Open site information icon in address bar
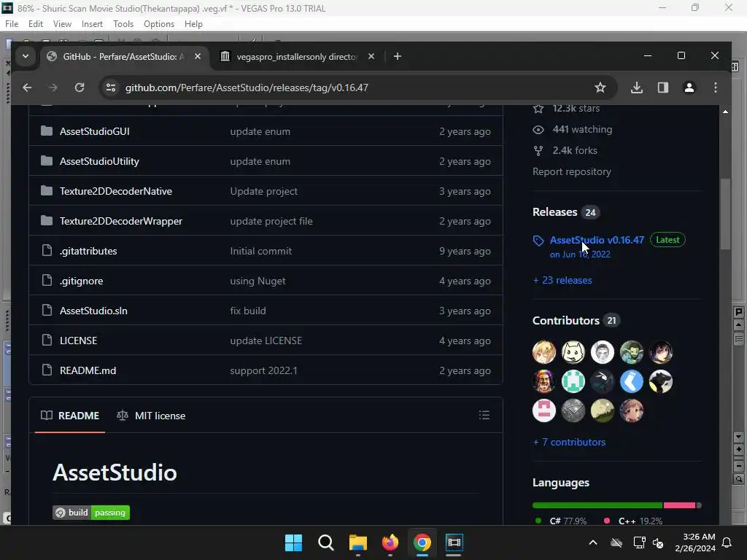The image size is (747, 560). (x=111, y=87)
